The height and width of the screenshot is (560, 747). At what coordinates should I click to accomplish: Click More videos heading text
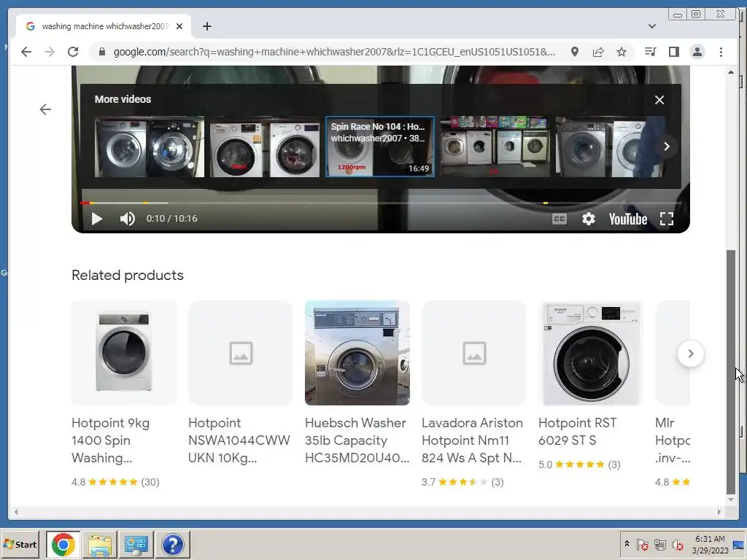(123, 99)
